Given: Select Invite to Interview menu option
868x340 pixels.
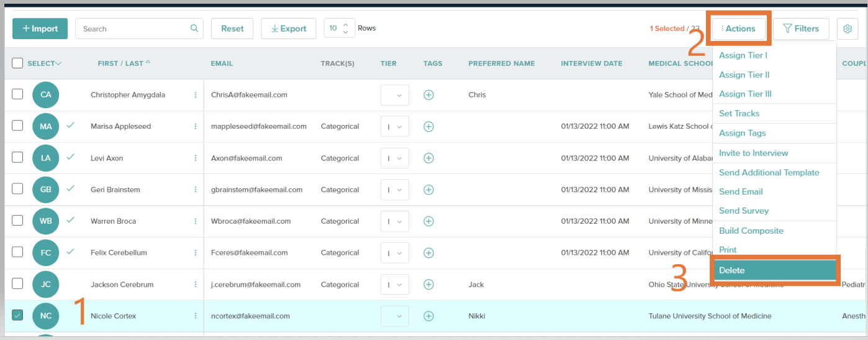Looking at the screenshot, I should click(753, 153).
